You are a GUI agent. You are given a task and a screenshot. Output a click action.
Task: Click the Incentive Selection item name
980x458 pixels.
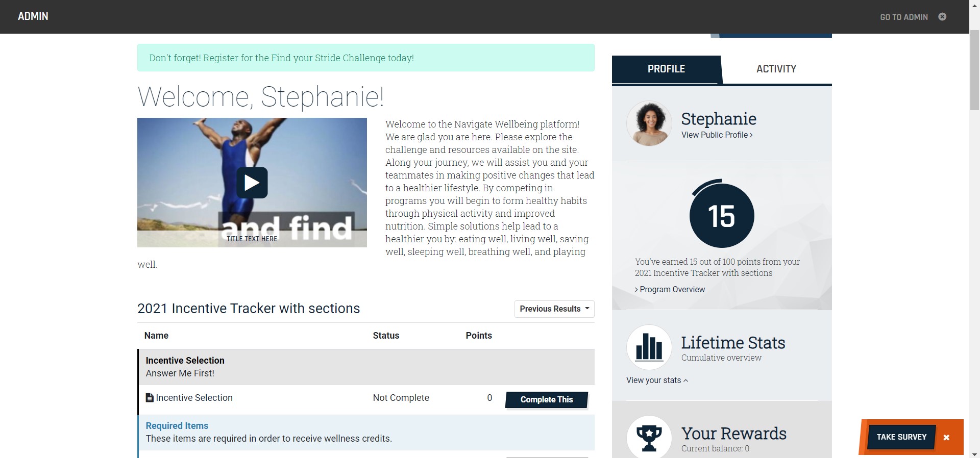pos(194,398)
